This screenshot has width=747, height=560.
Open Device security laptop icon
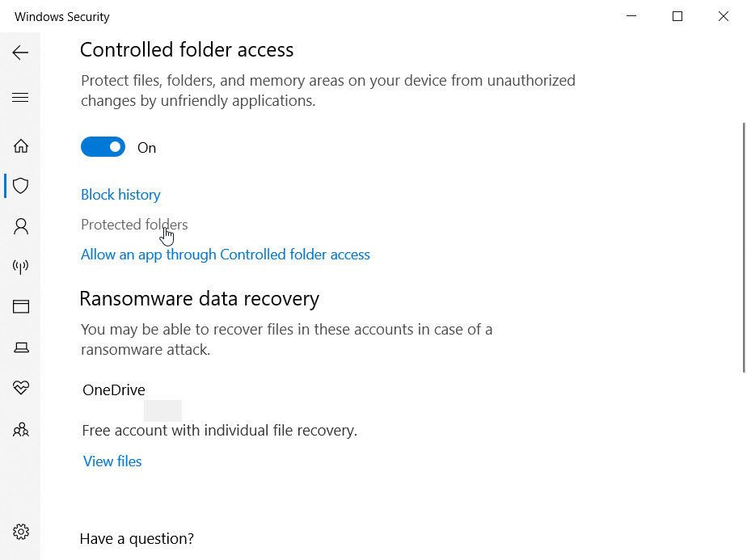(21, 347)
